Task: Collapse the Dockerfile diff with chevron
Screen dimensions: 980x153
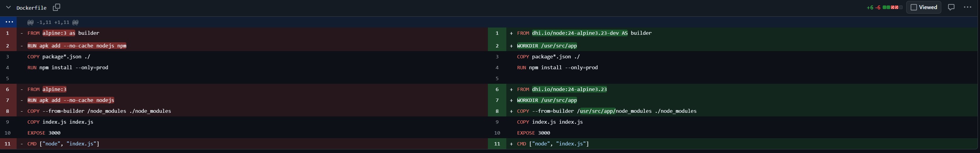Action: (x=8, y=7)
